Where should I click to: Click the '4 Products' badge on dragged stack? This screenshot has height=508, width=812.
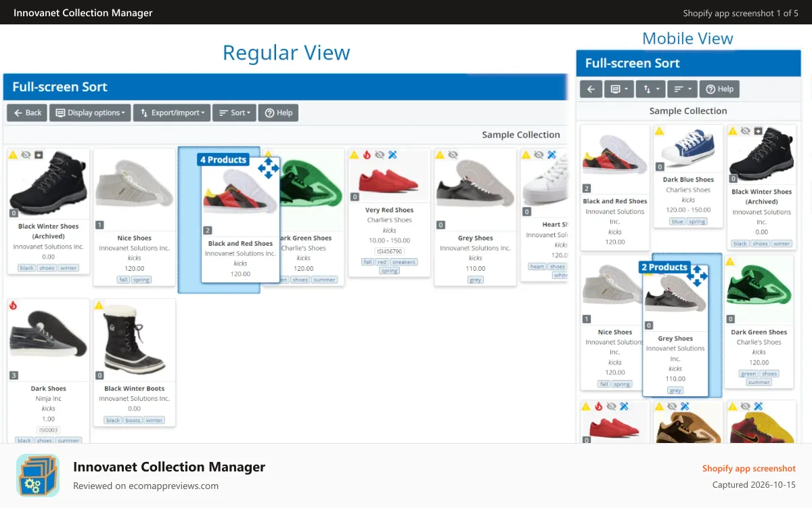click(223, 160)
